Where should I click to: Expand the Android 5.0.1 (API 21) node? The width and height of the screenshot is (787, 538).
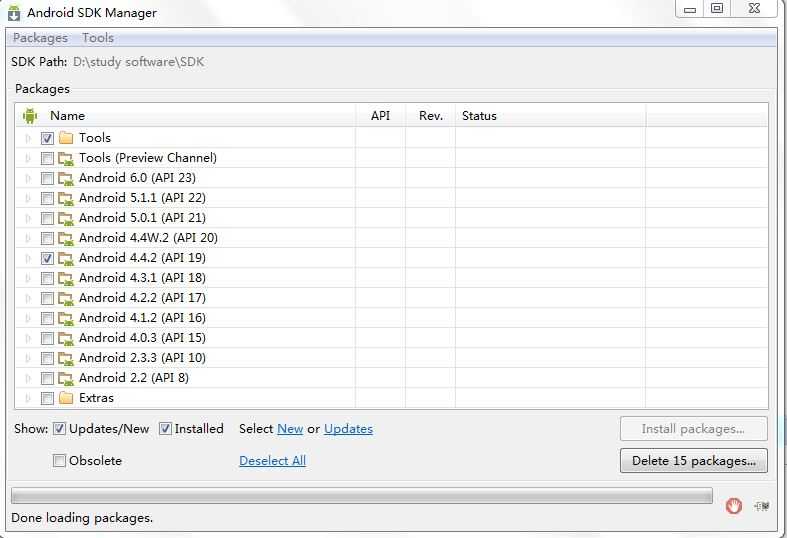click(x=28, y=219)
